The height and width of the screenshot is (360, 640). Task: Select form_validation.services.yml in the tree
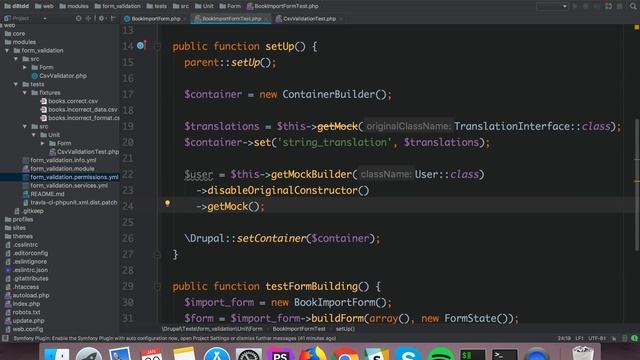[69, 186]
